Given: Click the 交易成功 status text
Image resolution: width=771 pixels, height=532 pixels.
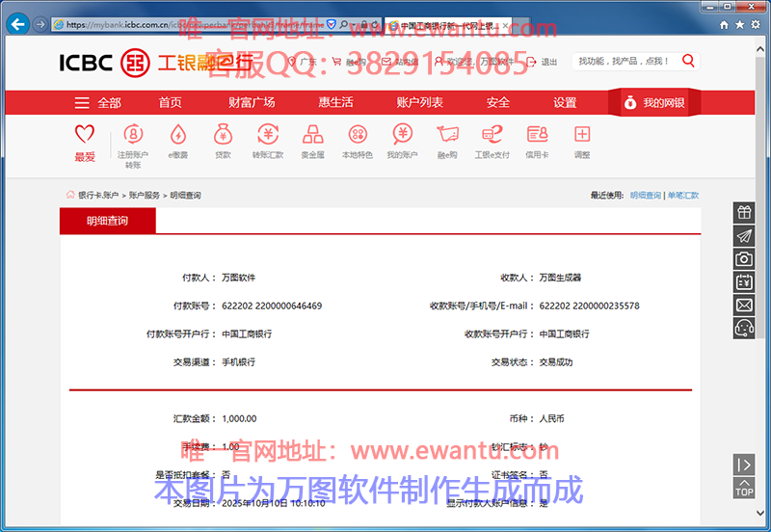Looking at the screenshot, I should (x=556, y=362).
